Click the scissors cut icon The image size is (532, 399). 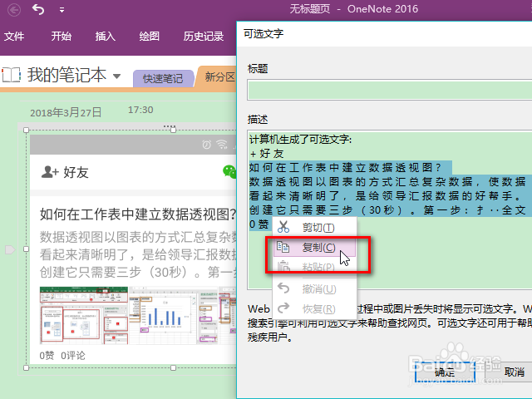coord(283,227)
